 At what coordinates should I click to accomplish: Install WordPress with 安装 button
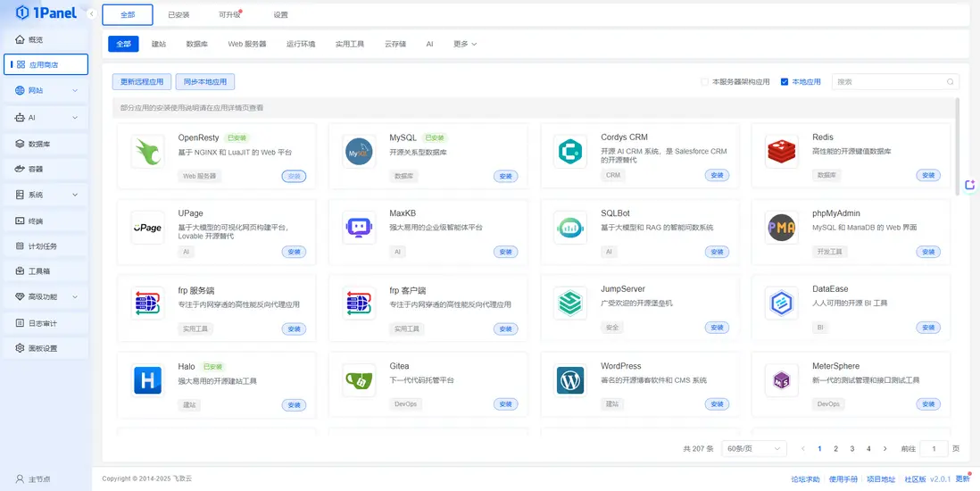(x=717, y=404)
